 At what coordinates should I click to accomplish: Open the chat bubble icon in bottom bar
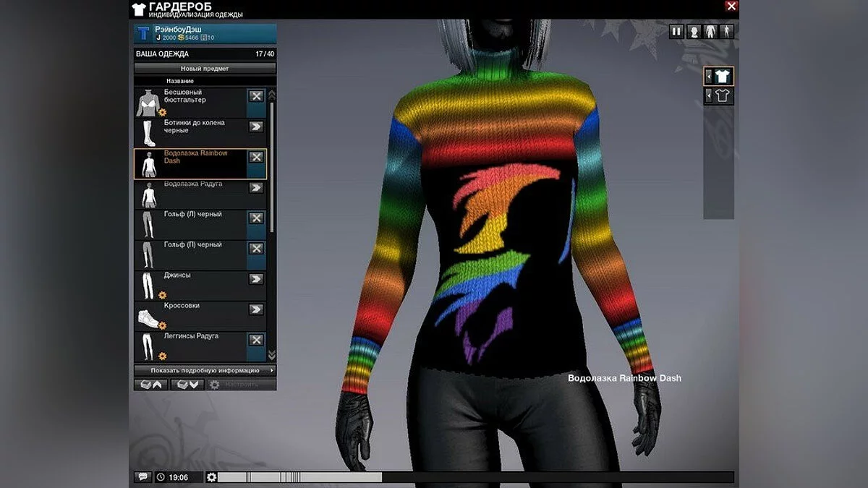click(142, 477)
